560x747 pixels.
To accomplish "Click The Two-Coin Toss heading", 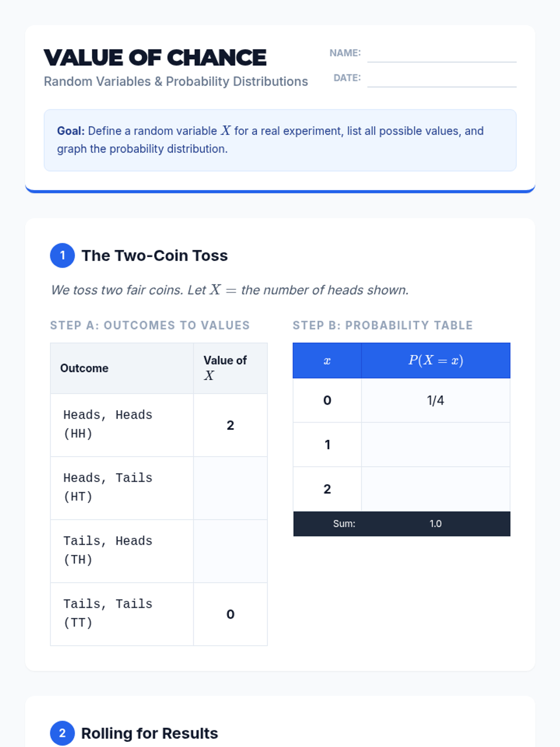I will click(x=154, y=255).
